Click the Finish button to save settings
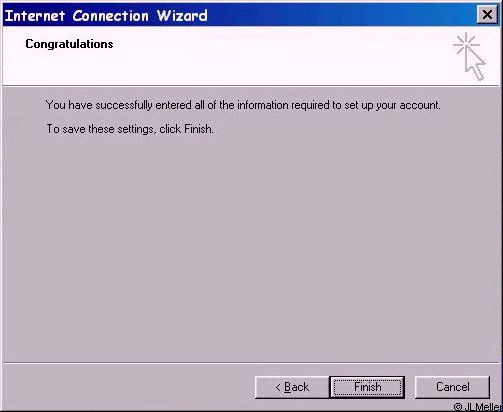 [367, 387]
